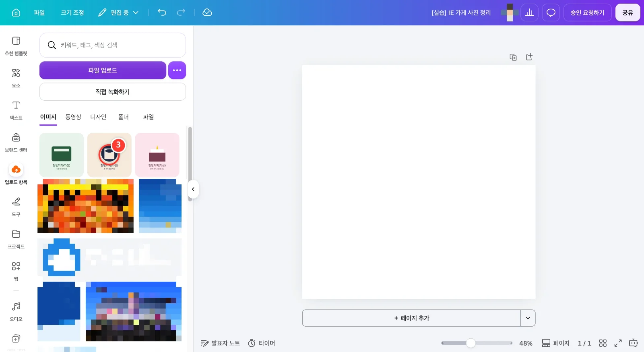Open the 페이지 pages view button

[556, 343]
